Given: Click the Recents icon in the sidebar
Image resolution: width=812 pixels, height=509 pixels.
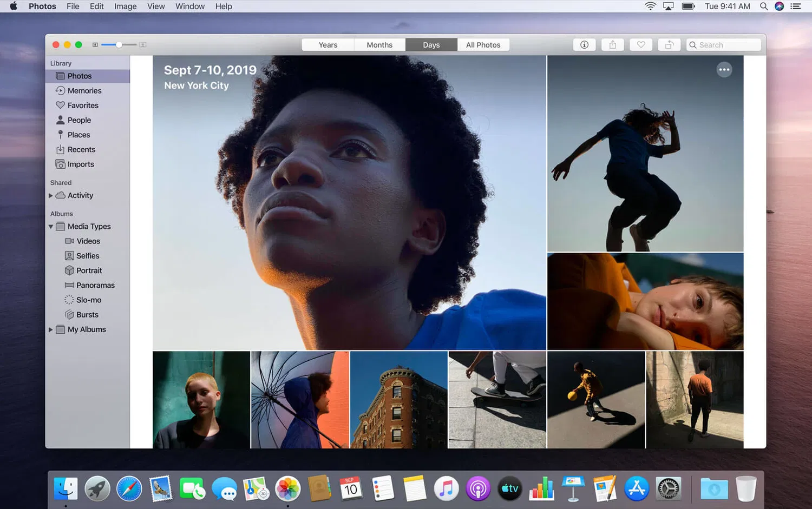Looking at the screenshot, I should tap(61, 149).
